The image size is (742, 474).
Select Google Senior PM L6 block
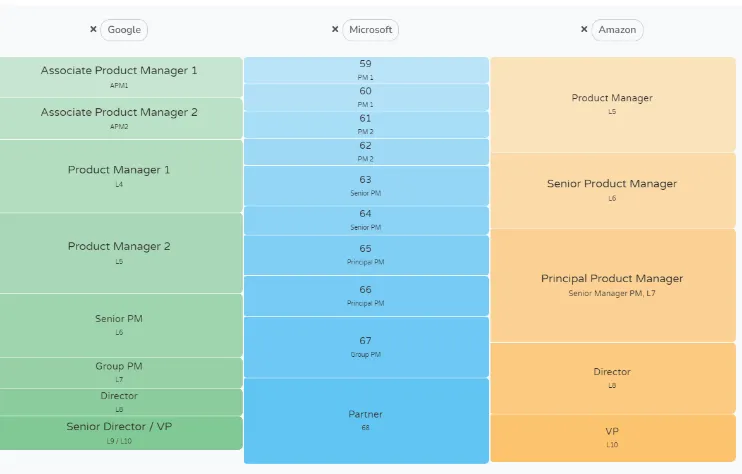(121, 325)
